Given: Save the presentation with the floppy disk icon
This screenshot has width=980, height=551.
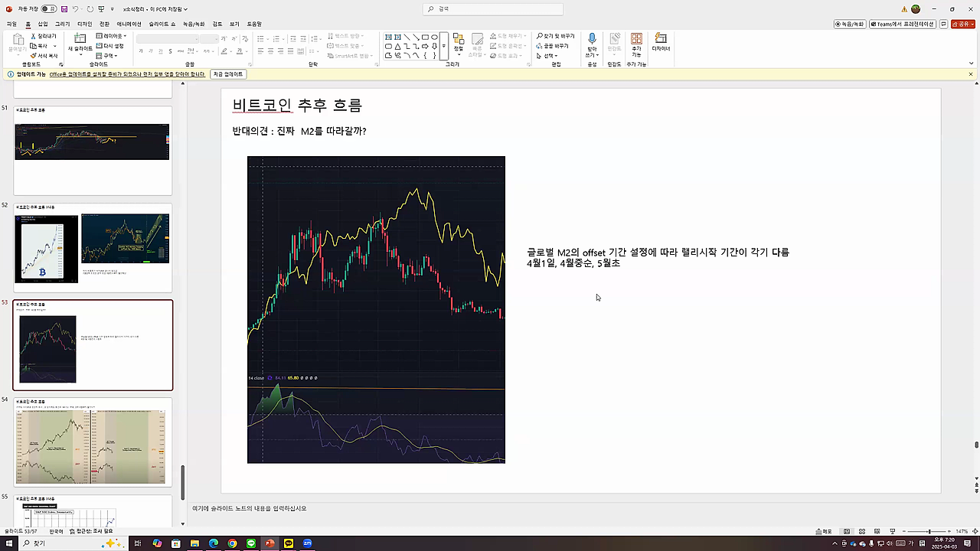Looking at the screenshot, I should tap(64, 9).
